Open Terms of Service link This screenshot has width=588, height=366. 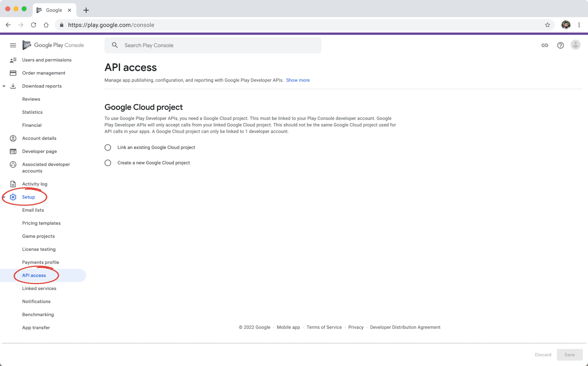[324, 327]
